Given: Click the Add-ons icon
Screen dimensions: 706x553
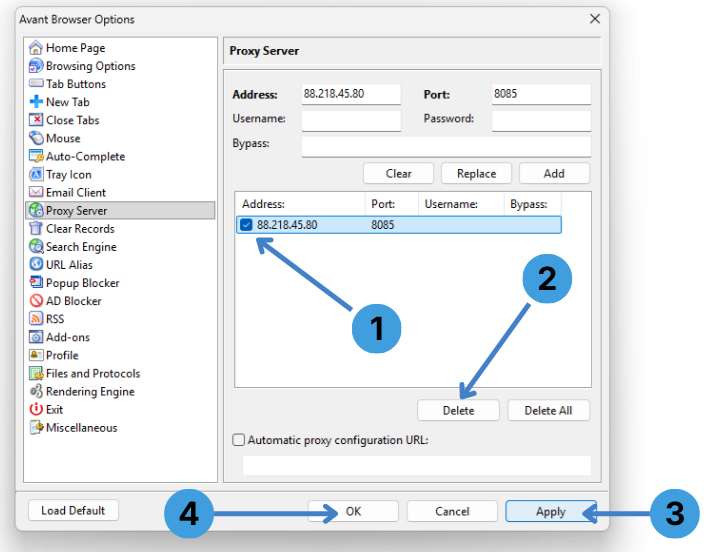Looking at the screenshot, I should pyautogui.click(x=36, y=337).
